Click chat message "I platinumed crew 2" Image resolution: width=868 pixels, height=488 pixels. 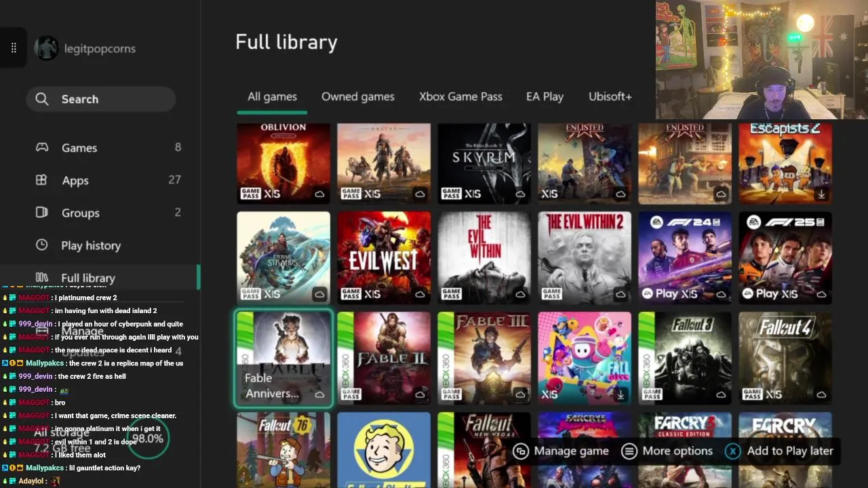[x=87, y=298]
